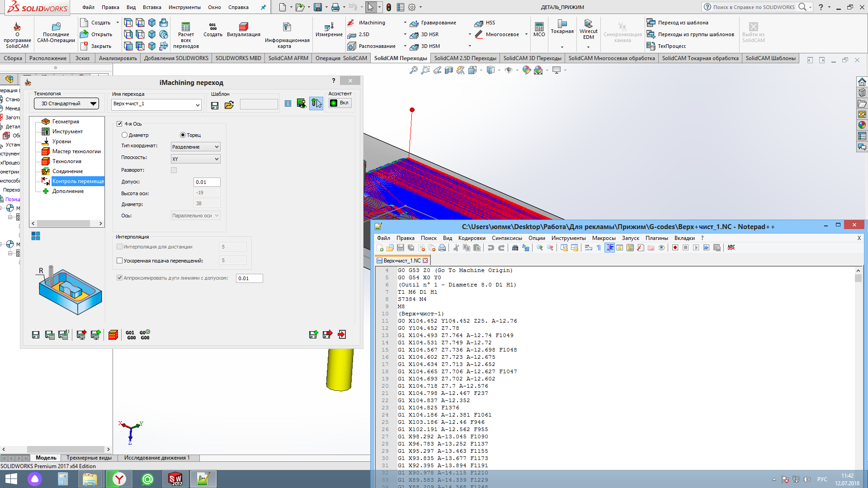Click Notepad++ record macro red icon

point(675,248)
